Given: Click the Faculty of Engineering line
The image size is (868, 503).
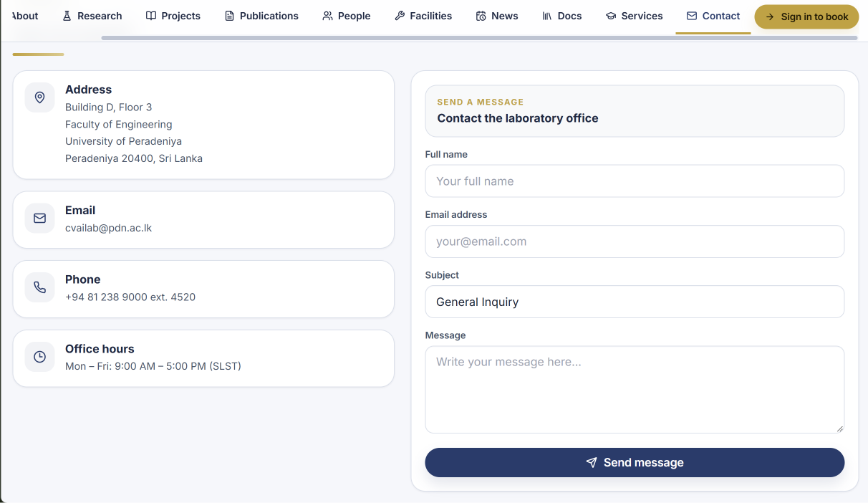Looking at the screenshot, I should coord(118,124).
